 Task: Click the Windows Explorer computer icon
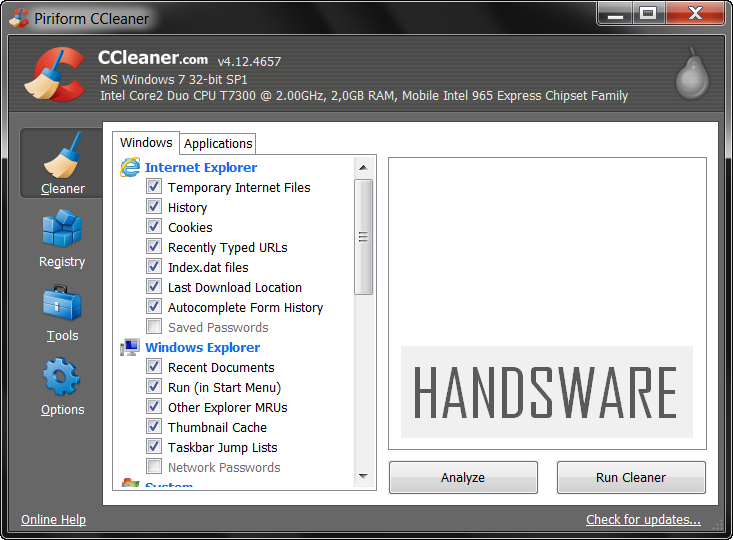(130, 347)
